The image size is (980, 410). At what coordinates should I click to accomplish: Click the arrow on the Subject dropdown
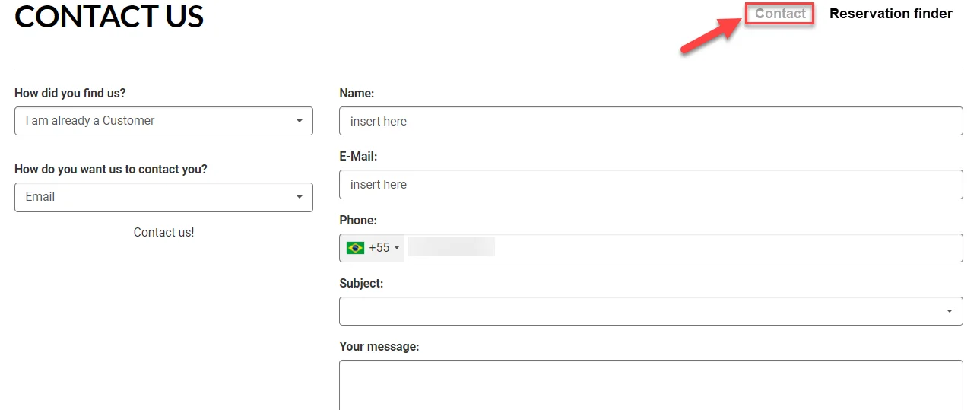pyautogui.click(x=950, y=311)
